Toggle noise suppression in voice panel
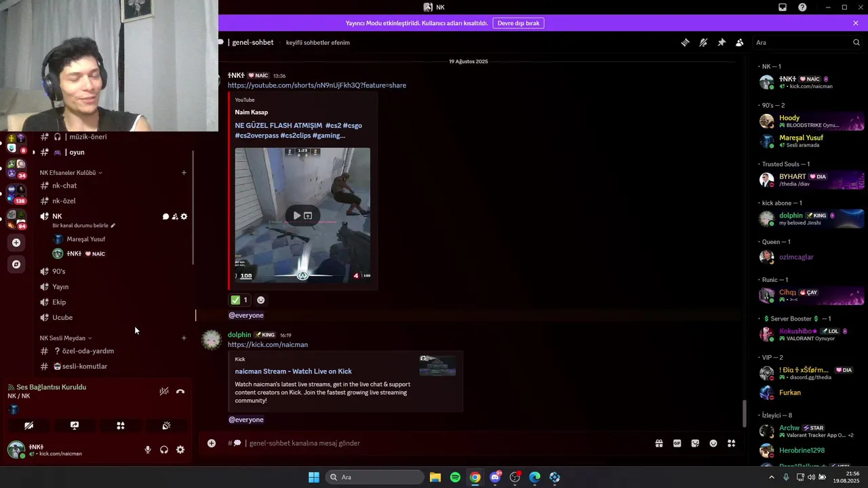This screenshot has height=488, width=868. click(164, 392)
